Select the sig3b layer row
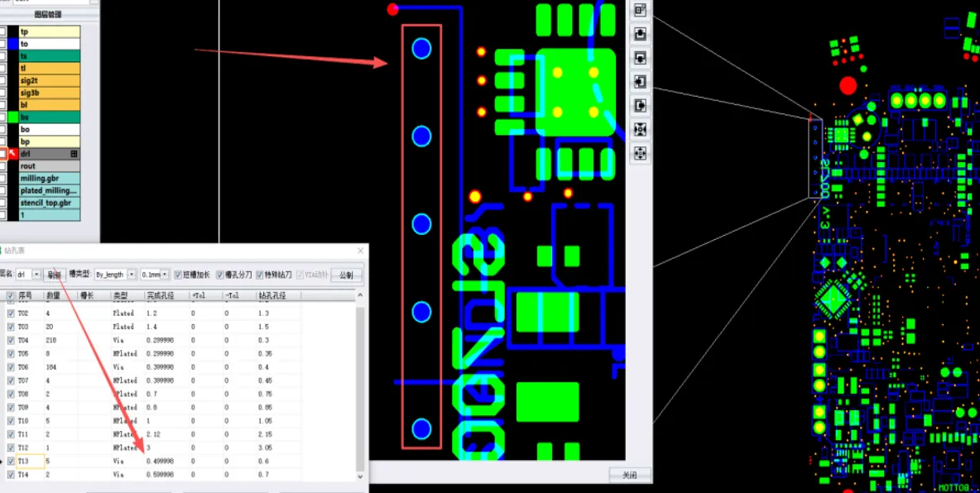The image size is (980, 493). click(50, 93)
